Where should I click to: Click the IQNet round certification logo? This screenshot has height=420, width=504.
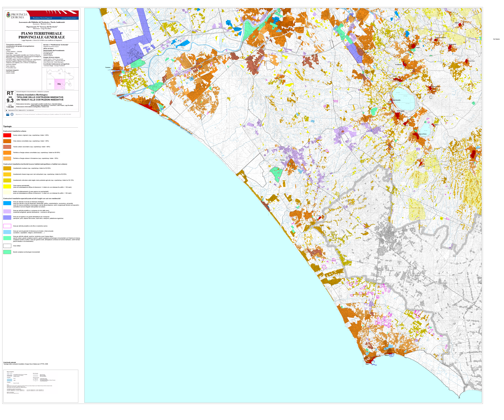pos(12,114)
